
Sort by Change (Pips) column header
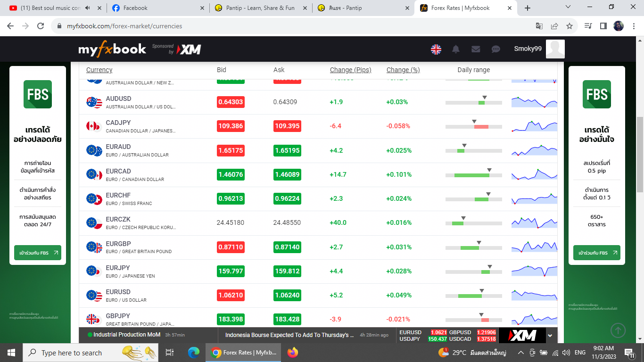click(x=351, y=70)
